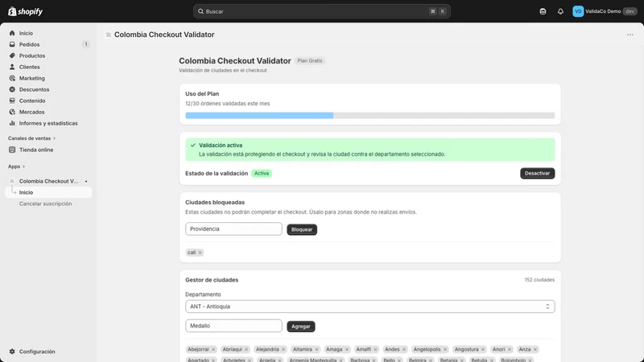Remove the Amaga city tag

coord(347,350)
